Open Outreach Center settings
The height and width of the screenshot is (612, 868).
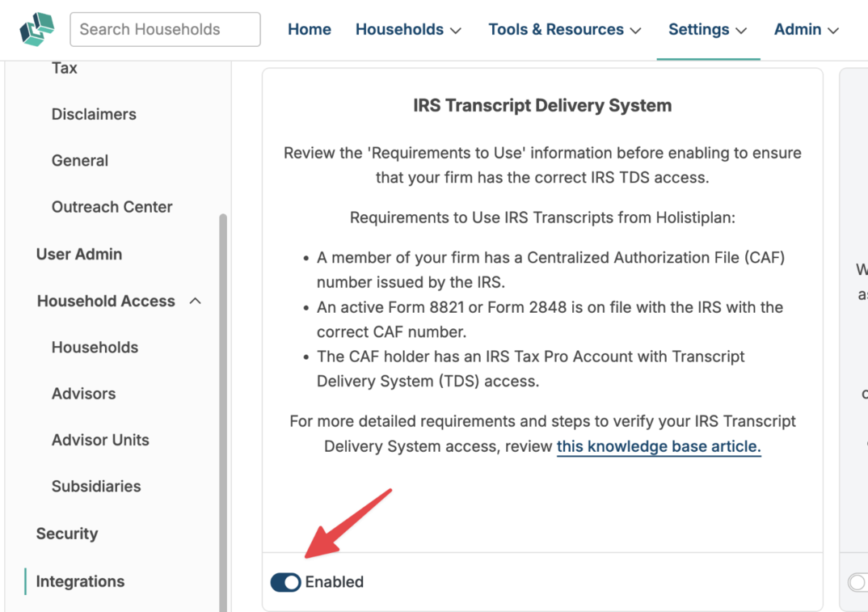coord(112,207)
